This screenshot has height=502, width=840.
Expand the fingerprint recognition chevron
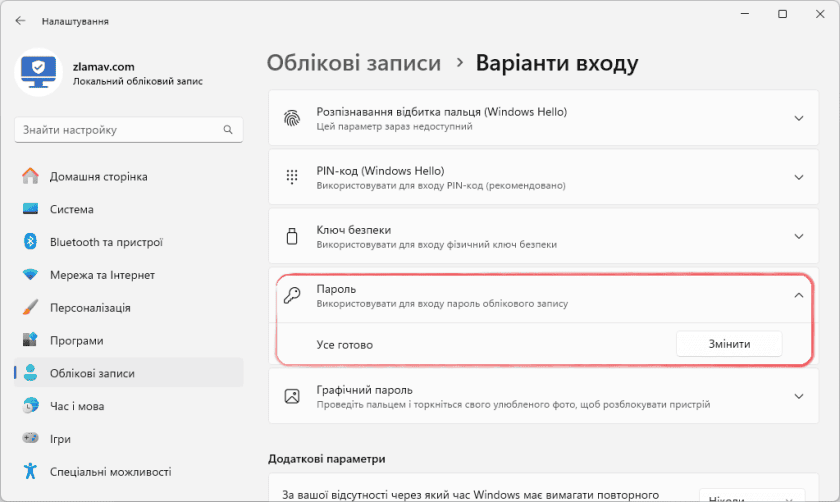coord(799,118)
